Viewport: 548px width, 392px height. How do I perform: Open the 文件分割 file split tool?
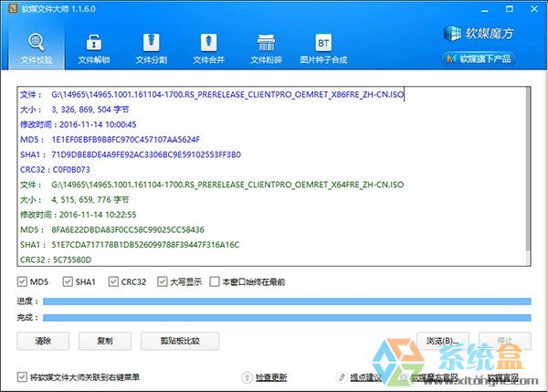151,49
